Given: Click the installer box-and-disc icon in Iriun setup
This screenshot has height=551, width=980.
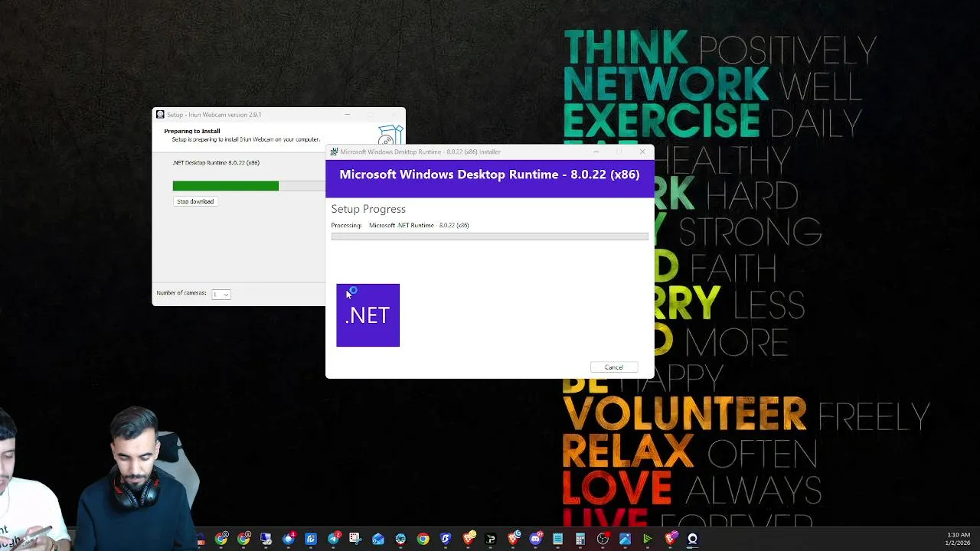Looking at the screenshot, I should pyautogui.click(x=390, y=135).
